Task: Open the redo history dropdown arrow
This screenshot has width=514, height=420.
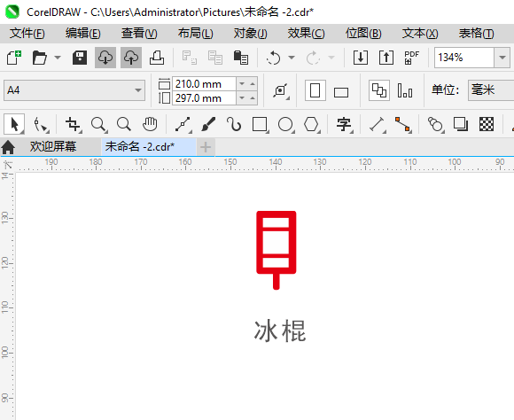Action: coord(331,58)
